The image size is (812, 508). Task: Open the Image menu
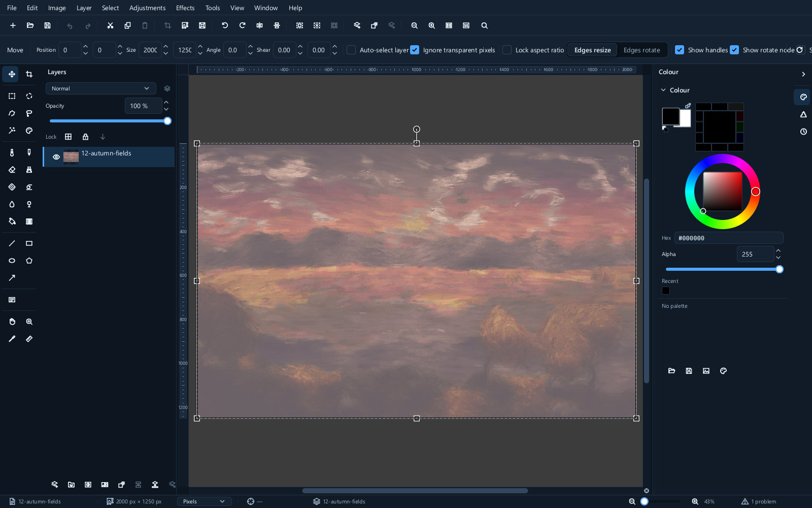[x=57, y=8]
